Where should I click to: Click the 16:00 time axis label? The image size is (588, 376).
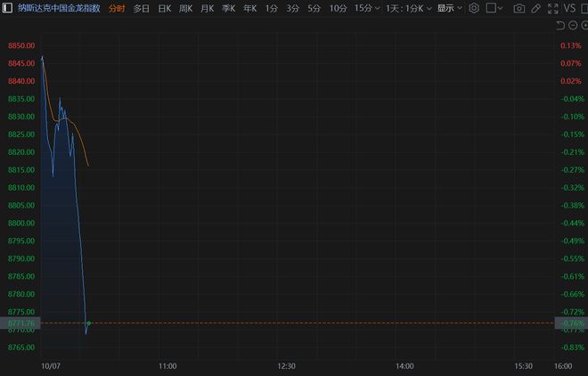point(563,366)
